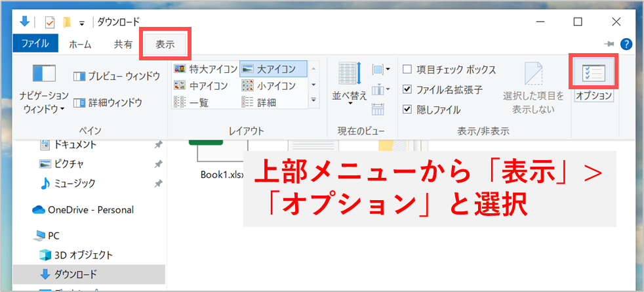Image resolution: width=644 pixels, height=292 pixels.
Task: Click the オプション label dropdown
Action: [594, 96]
